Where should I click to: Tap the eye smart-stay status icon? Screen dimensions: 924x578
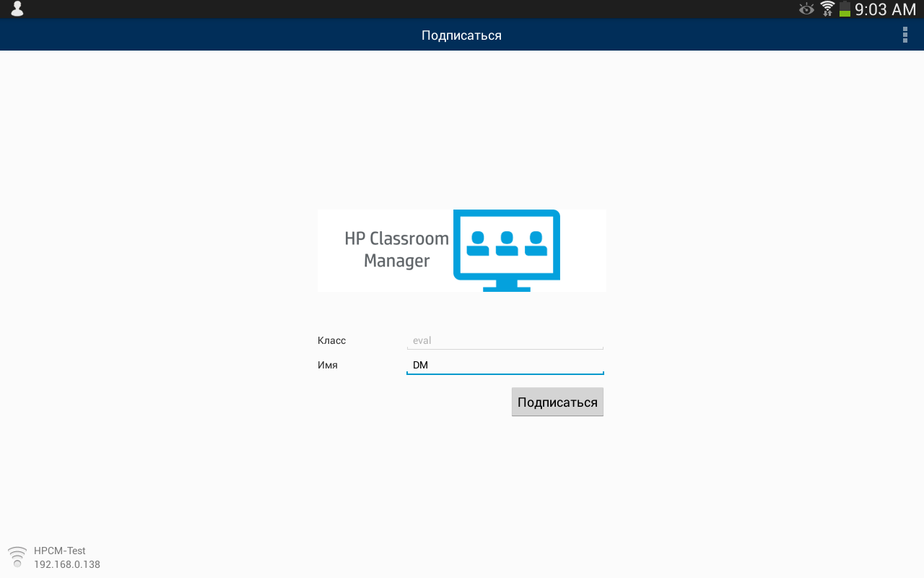click(806, 9)
